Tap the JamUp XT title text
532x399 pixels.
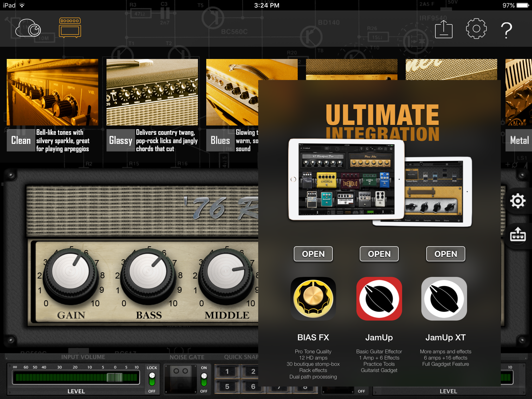pyautogui.click(x=445, y=337)
